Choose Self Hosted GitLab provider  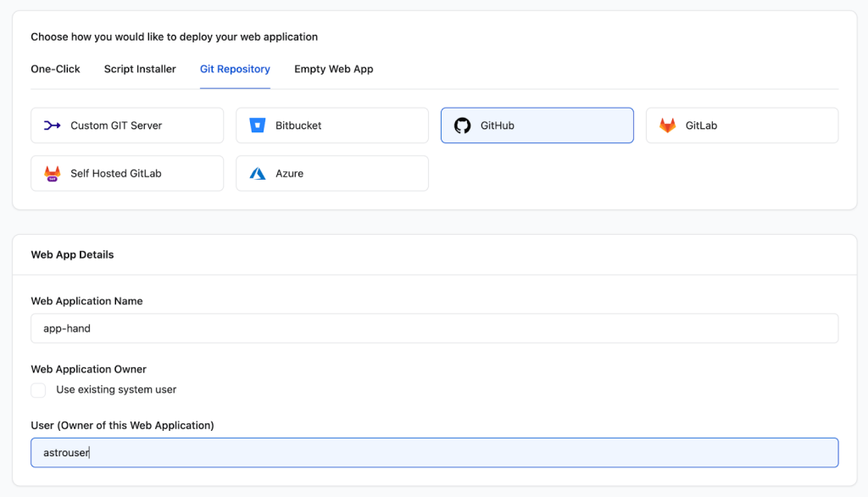pos(127,173)
